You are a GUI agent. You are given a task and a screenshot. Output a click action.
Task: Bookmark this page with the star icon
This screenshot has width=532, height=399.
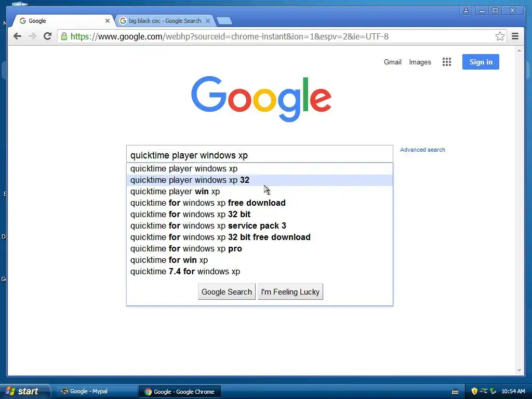pyautogui.click(x=500, y=36)
